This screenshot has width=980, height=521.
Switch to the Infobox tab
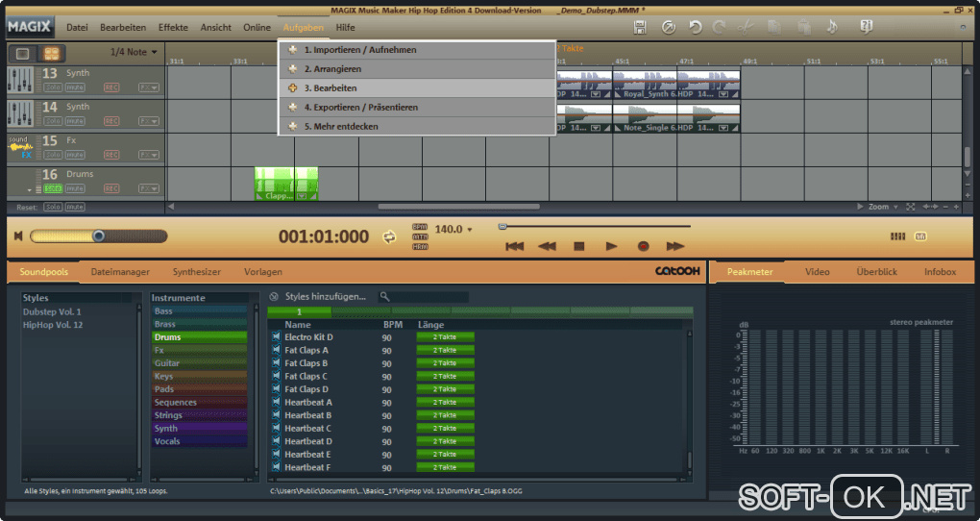click(x=940, y=271)
